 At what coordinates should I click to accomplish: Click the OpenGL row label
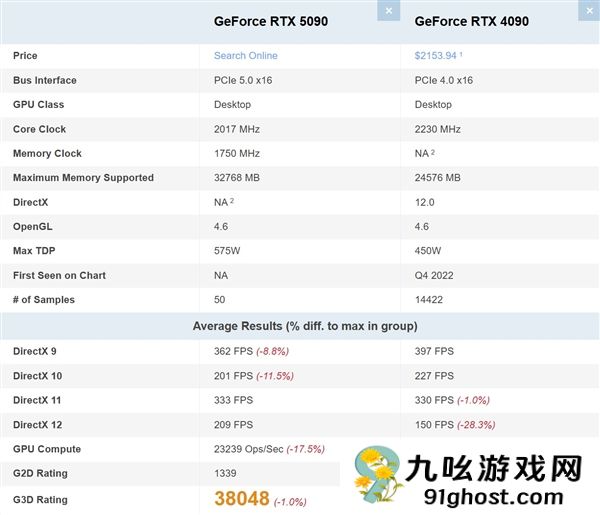(33, 227)
